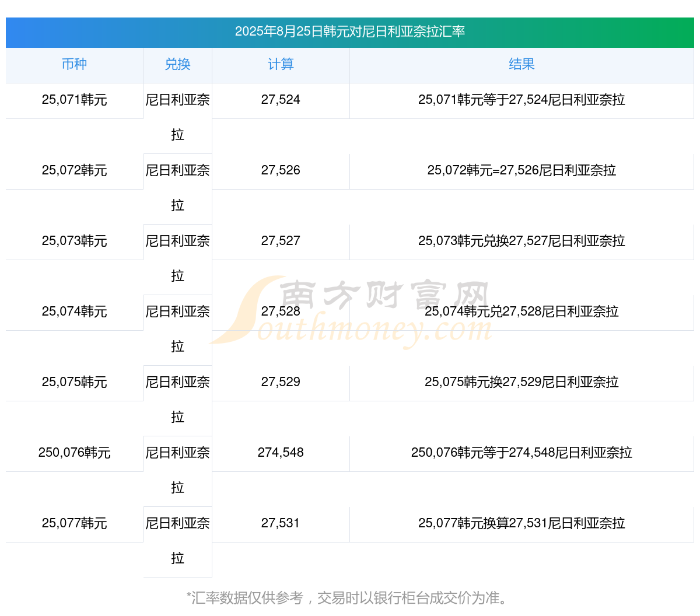
Task: Select result 25,074韩元兑27,528尼日利亚奈拉
Action: (x=521, y=311)
